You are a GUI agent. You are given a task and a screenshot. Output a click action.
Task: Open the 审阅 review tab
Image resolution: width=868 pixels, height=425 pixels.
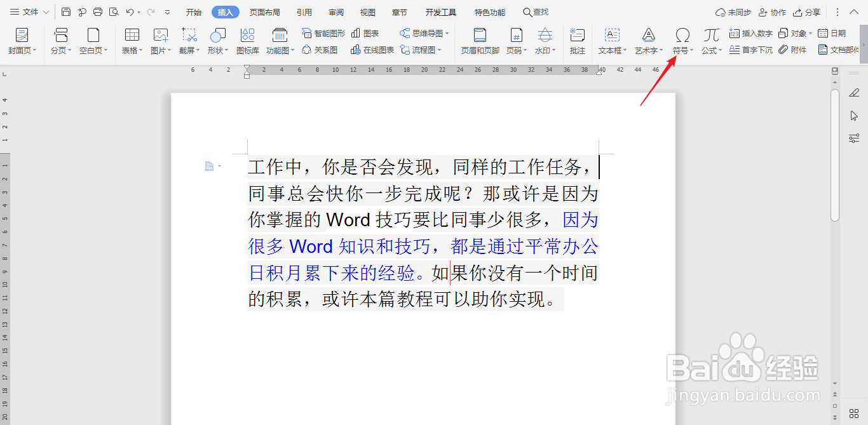point(336,11)
